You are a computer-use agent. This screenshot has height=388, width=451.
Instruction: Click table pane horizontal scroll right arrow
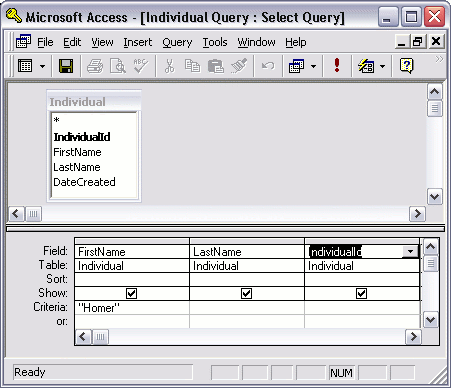click(417, 214)
